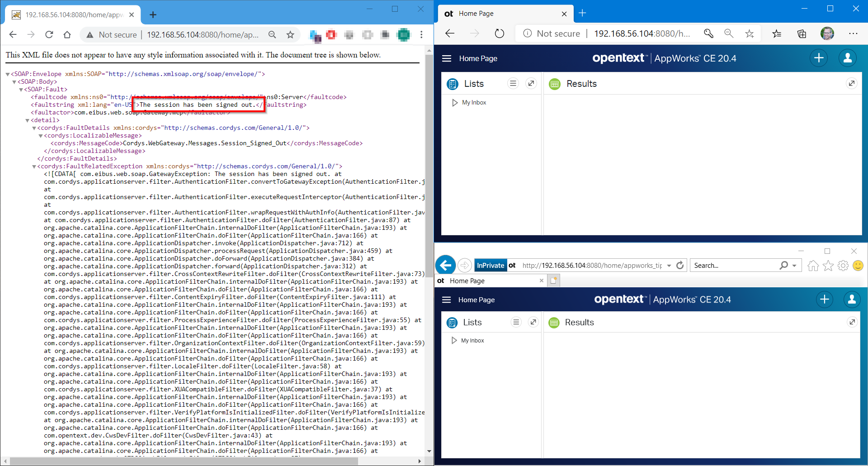Click the Results icon in Edge AppWorks
This screenshot has height=466, width=868.
tap(555, 84)
